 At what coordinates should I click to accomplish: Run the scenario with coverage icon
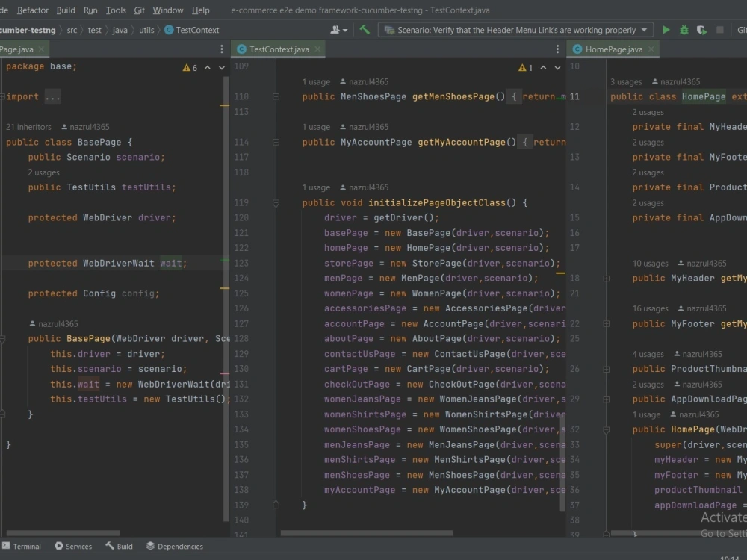[701, 31]
